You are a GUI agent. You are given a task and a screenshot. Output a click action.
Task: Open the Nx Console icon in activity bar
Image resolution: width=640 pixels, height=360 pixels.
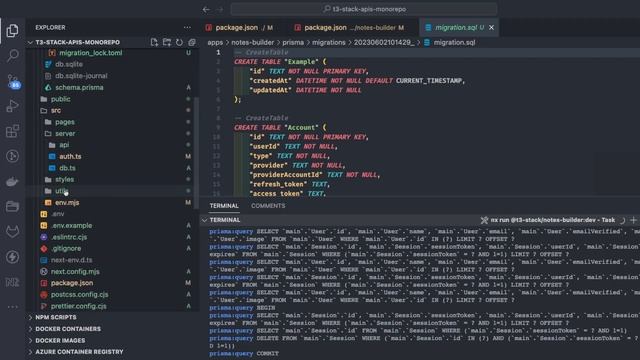(x=12, y=282)
